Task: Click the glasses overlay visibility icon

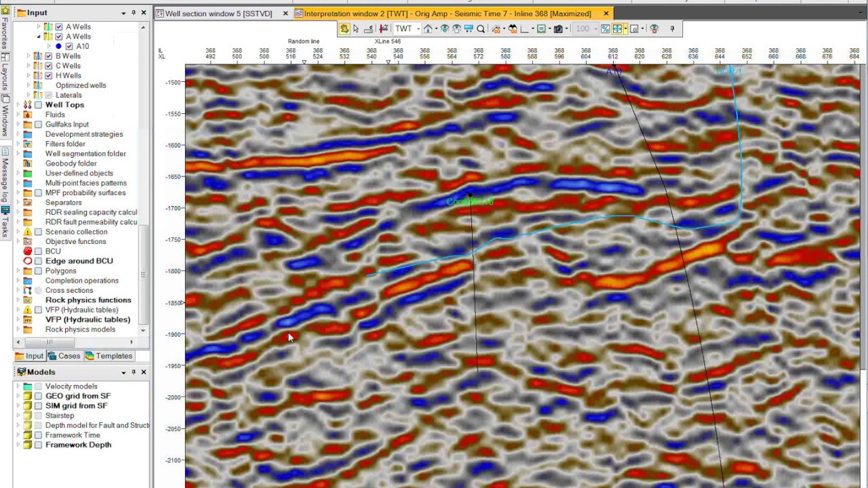Action: [x=497, y=28]
